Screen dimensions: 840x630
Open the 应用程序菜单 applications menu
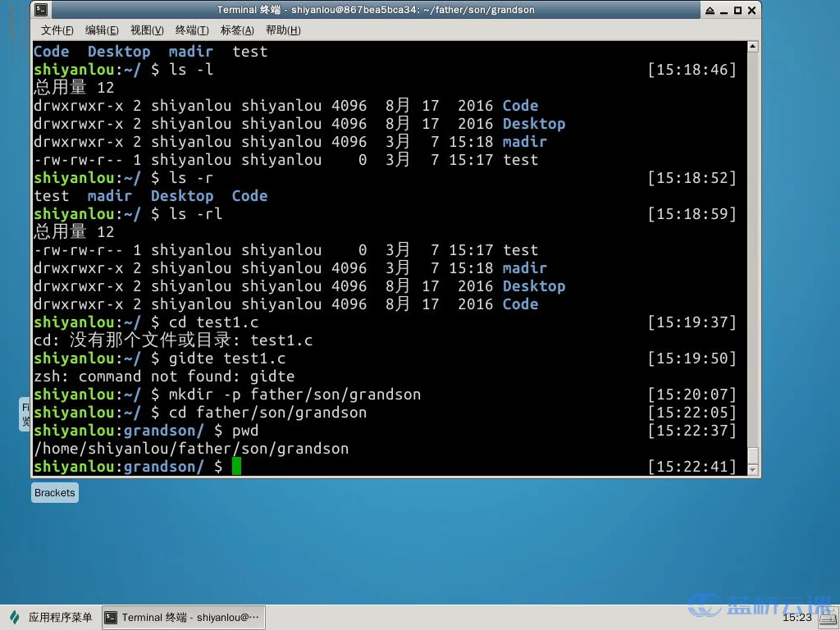click(51, 618)
